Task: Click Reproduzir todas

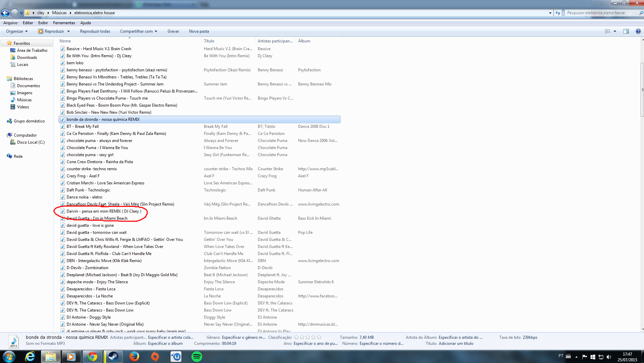Action: click(95, 31)
